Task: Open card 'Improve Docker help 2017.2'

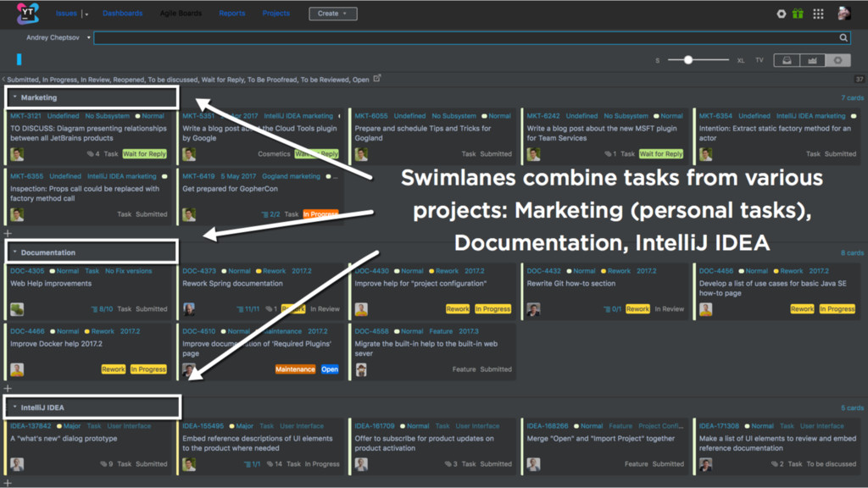Action: click(57, 344)
